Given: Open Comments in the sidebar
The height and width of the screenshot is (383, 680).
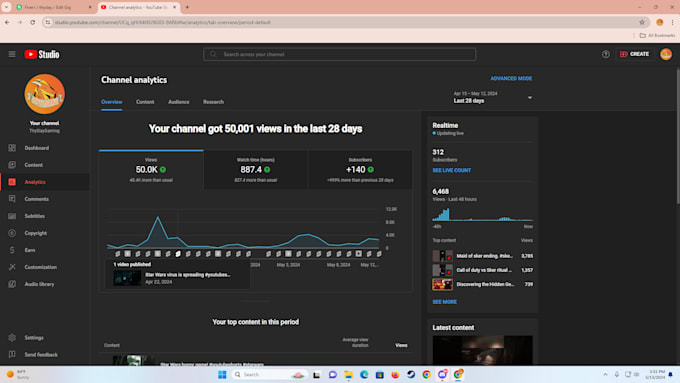Looking at the screenshot, I should pos(45,199).
